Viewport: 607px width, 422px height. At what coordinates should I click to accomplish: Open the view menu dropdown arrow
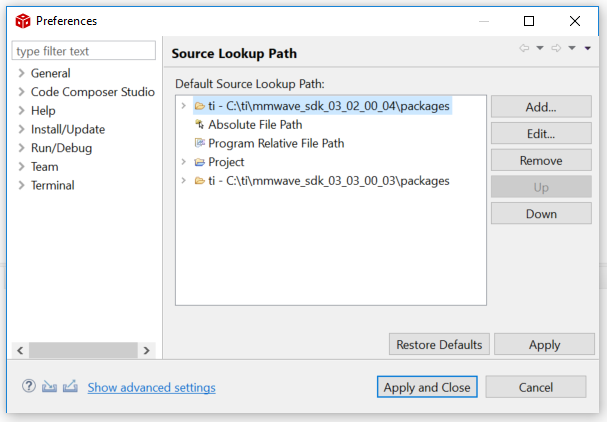587,49
